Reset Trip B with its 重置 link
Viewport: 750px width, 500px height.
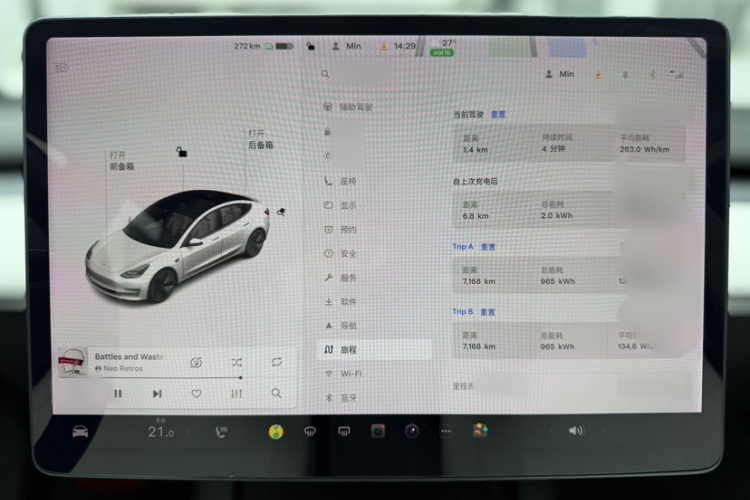pos(488,312)
